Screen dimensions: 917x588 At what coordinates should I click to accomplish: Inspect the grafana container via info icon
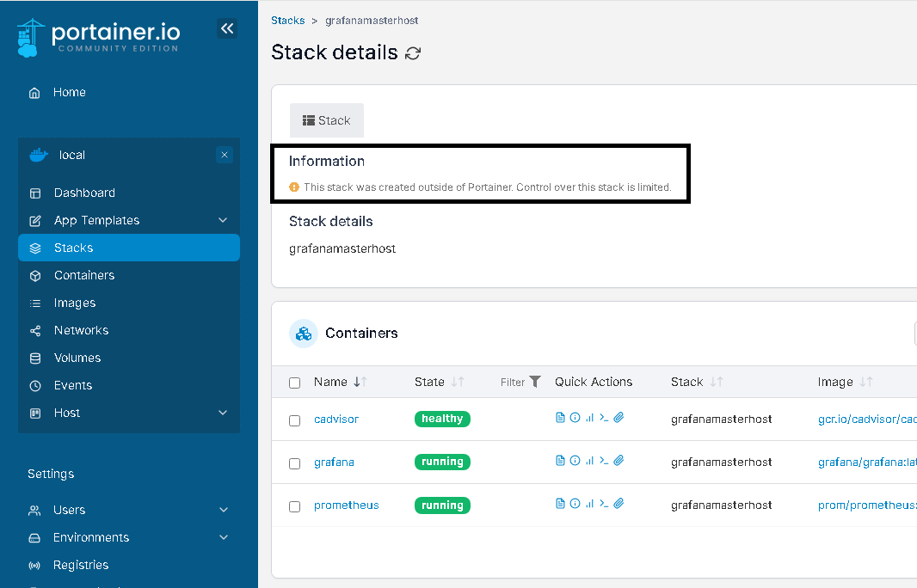[x=575, y=461]
